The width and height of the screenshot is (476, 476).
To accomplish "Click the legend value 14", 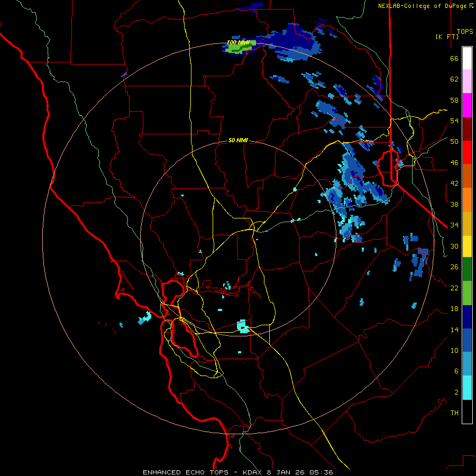I will click(x=454, y=329).
